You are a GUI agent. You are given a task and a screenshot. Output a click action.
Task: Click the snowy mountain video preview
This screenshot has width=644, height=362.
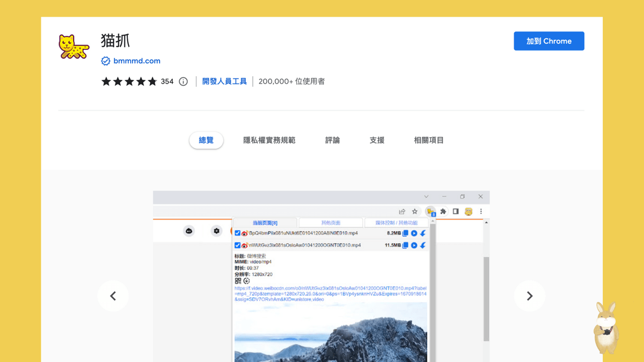(x=331, y=332)
